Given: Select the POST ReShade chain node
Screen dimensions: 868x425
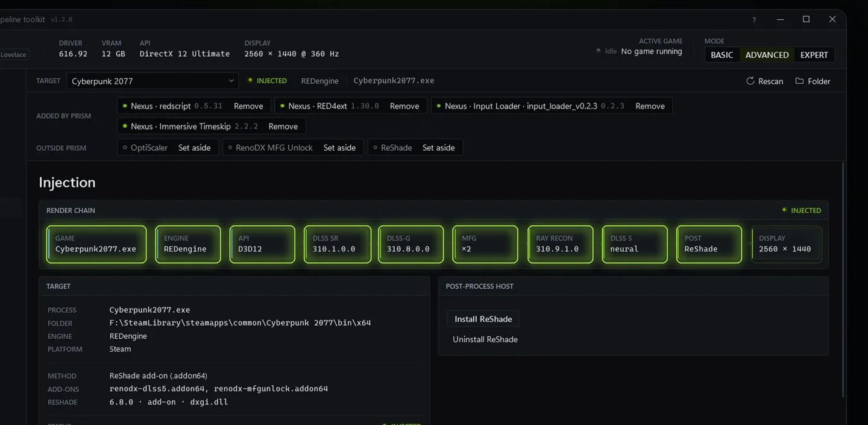Looking at the screenshot, I should click(709, 244).
